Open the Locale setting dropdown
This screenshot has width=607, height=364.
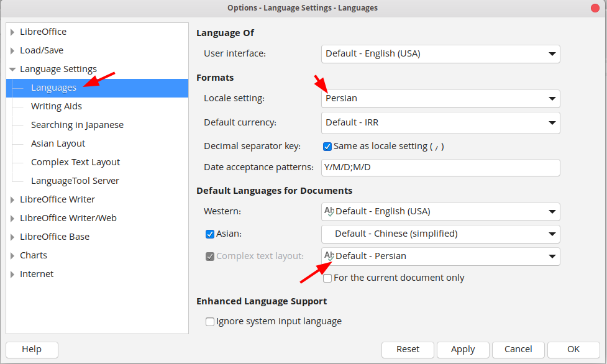[x=440, y=99]
